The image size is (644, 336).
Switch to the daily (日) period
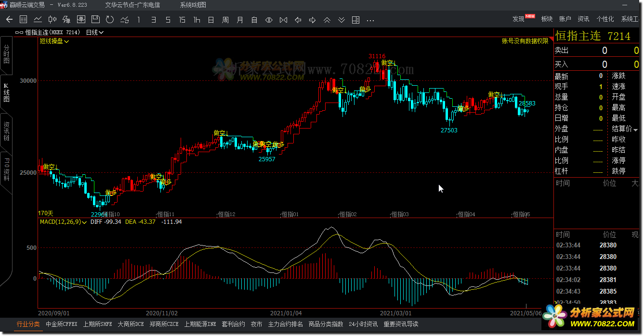click(x=211, y=20)
